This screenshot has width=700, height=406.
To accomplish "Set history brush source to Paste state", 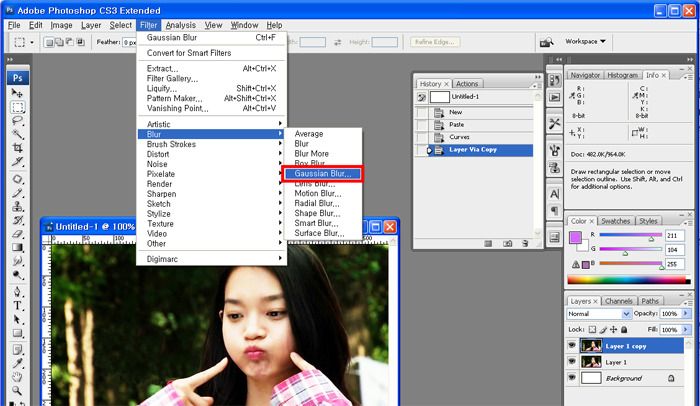I will [422, 125].
